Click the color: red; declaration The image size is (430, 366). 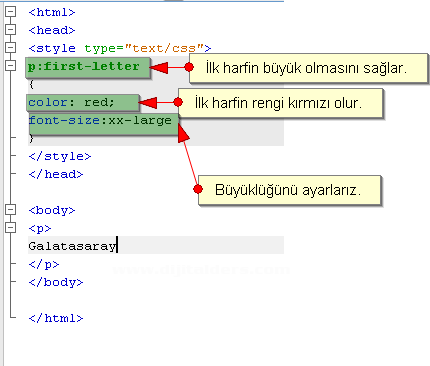coord(71,102)
